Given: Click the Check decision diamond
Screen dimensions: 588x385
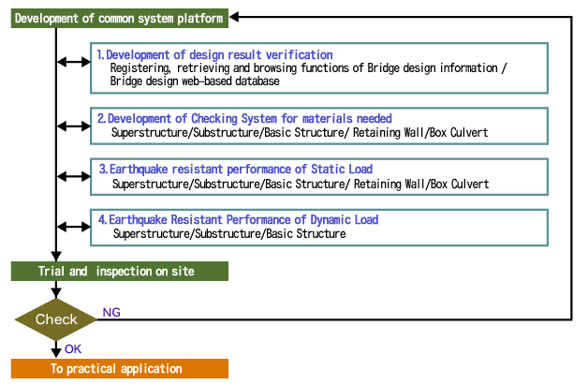Looking at the screenshot, I should [x=56, y=319].
